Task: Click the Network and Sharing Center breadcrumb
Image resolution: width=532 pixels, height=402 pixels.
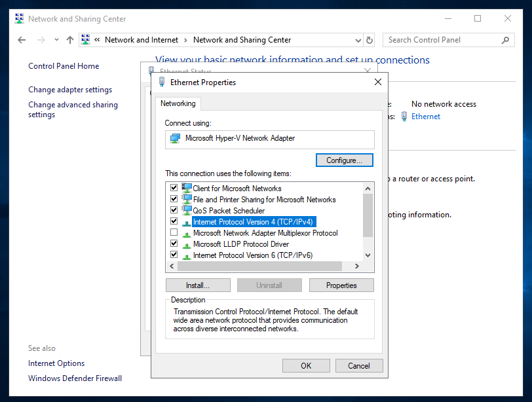Action: (x=242, y=40)
